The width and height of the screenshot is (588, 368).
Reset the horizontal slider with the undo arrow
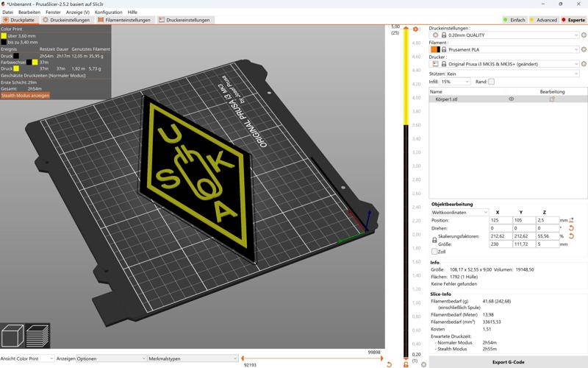[x=389, y=364]
